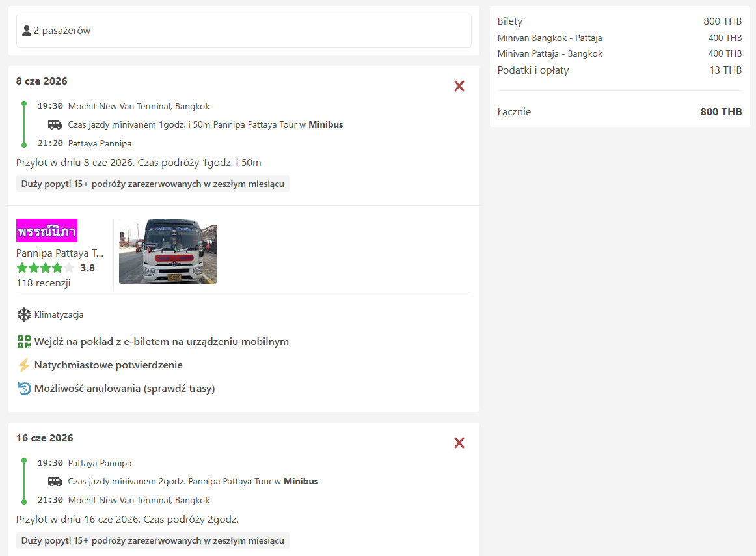Remove the 16 cze 2026 trip with red X
The height and width of the screenshot is (556, 756).
click(x=459, y=443)
